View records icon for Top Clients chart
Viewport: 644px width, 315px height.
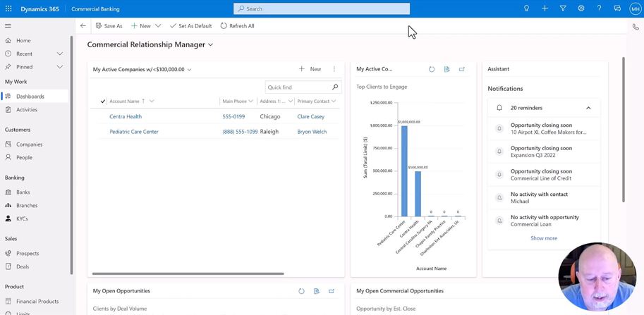pyautogui.click(x=447, y=69)
